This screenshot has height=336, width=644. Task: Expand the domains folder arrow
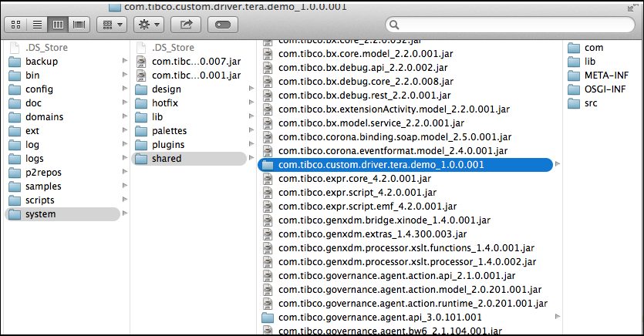coord(124,116)
